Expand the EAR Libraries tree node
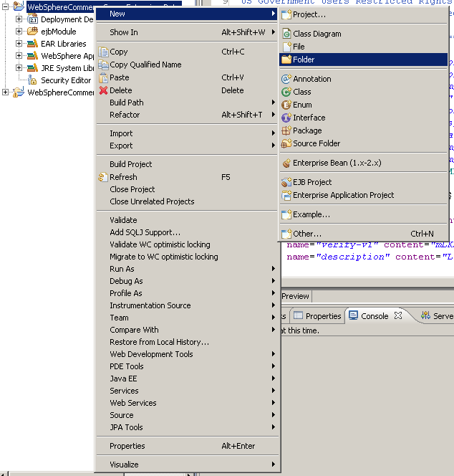 [19, 44]
